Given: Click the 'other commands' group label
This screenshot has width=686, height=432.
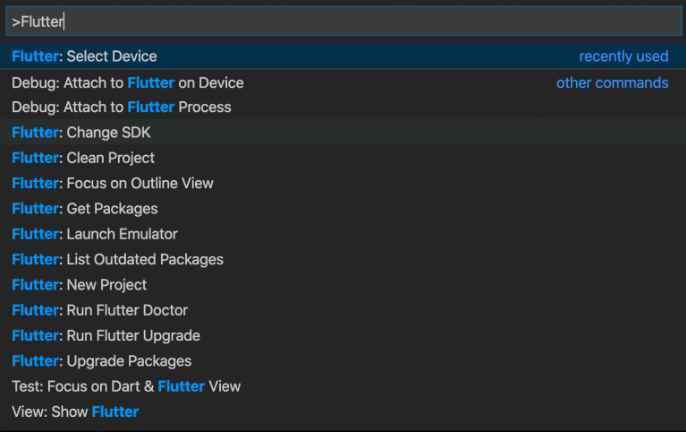Looking at the screenshot, I should [612, 82].
